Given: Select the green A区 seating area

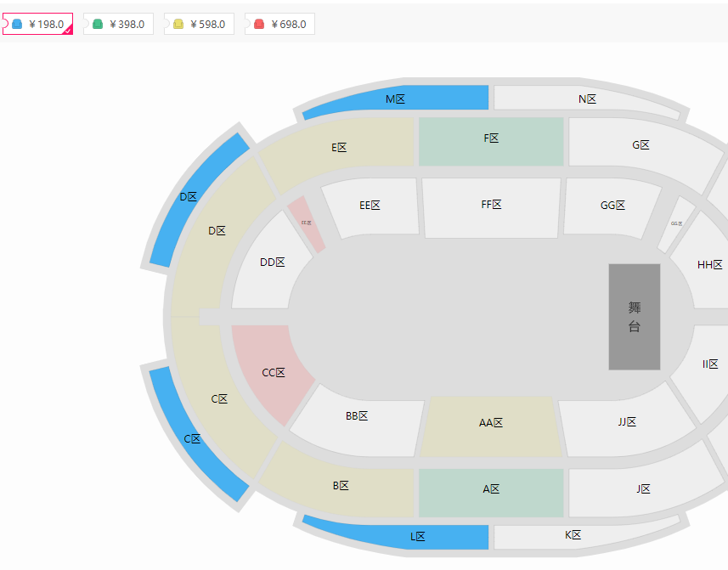Looking at the screenshot, I should [x=491, y=493].
